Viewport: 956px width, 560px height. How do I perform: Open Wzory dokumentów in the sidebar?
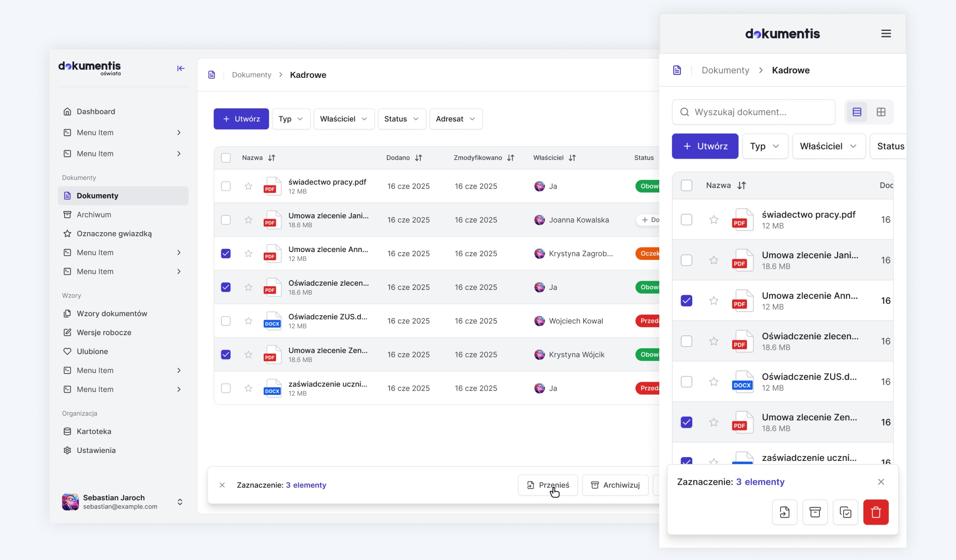123,313
